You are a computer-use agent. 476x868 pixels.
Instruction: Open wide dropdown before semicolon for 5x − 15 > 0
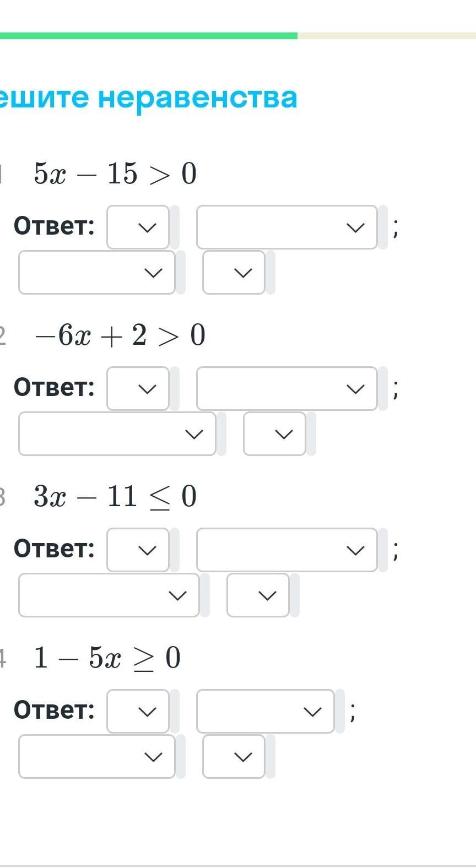[x=286, y=227]
